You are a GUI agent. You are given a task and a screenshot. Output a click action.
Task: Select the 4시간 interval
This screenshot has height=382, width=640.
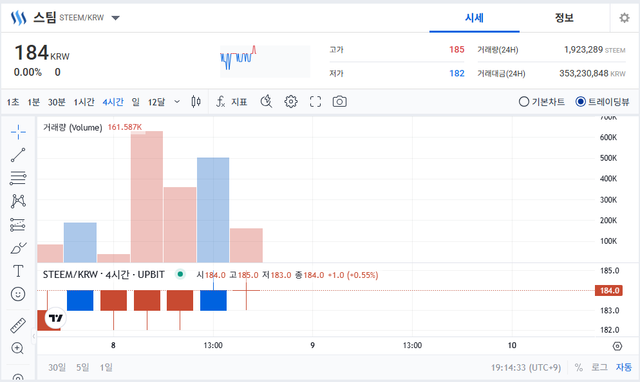tap(113, 102)
